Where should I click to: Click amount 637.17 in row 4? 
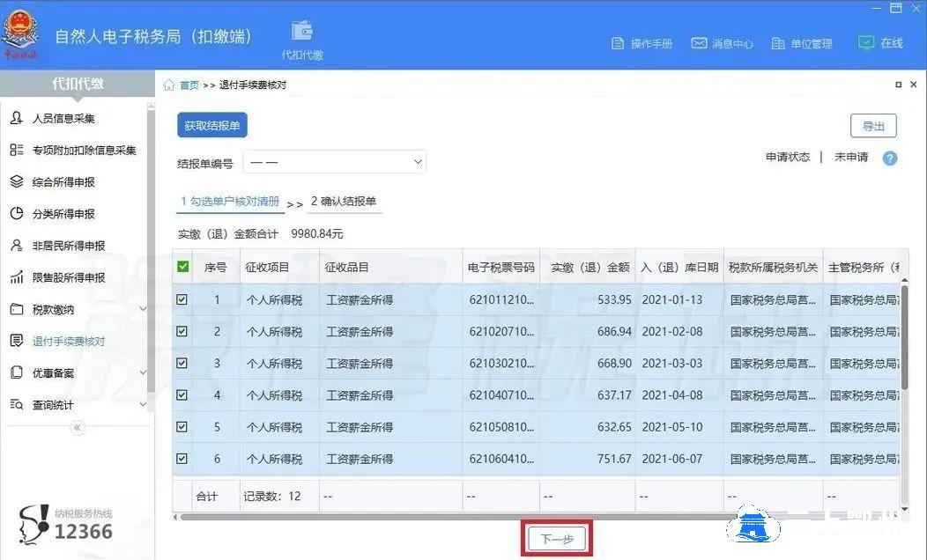pos(614,394)
